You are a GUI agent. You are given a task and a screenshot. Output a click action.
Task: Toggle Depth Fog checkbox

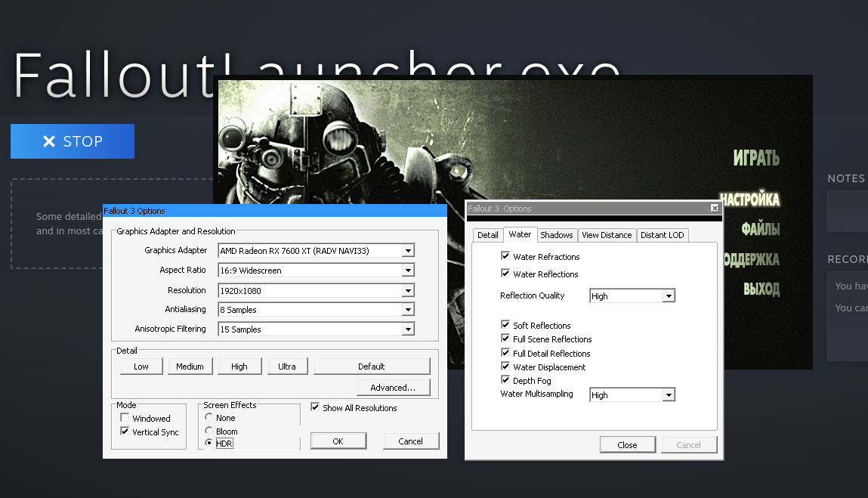click(505, 379)
